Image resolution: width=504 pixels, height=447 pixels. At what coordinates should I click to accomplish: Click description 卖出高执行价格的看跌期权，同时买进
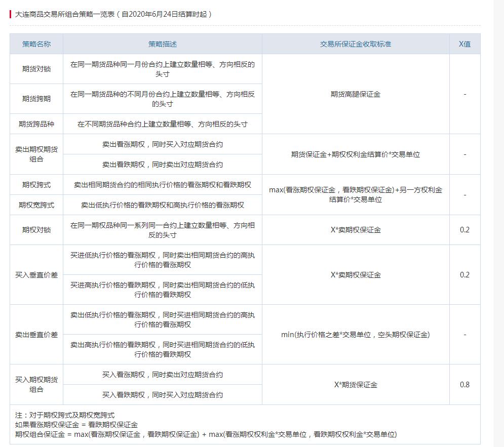pyautogui.click(x=162, y=349)
